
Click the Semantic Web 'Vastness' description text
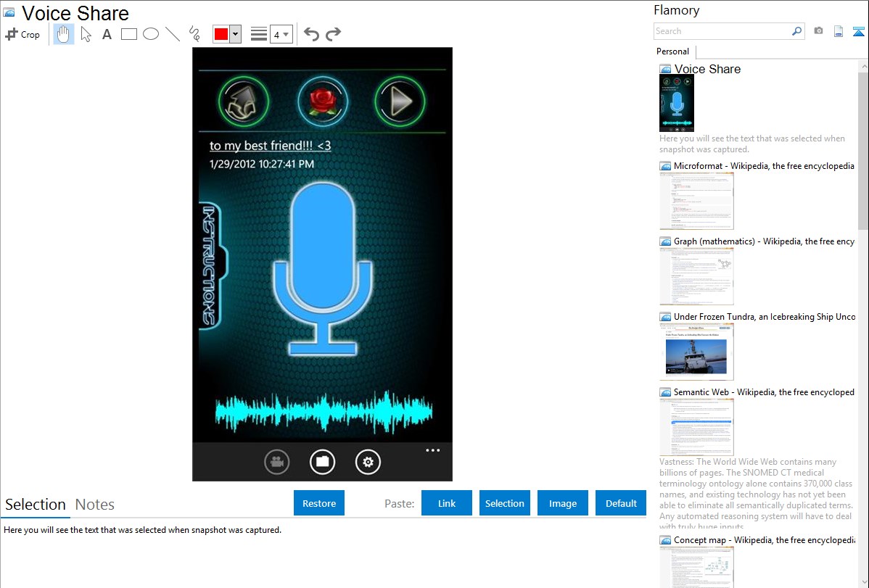click(x=756, y=494)
